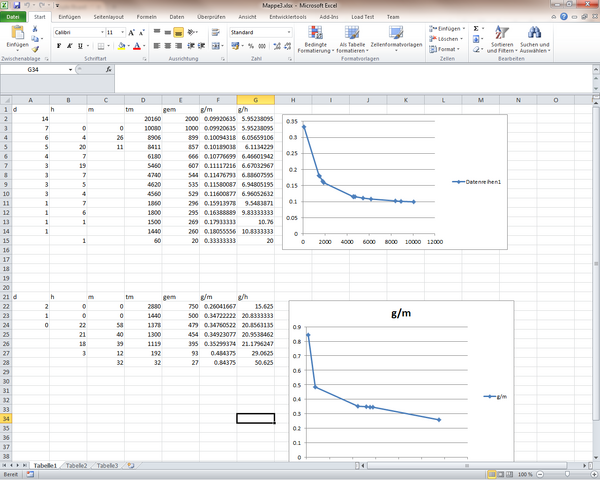Select cell with value 20160
The height and width of the screenshot is (480, 600).
(143, 119)
